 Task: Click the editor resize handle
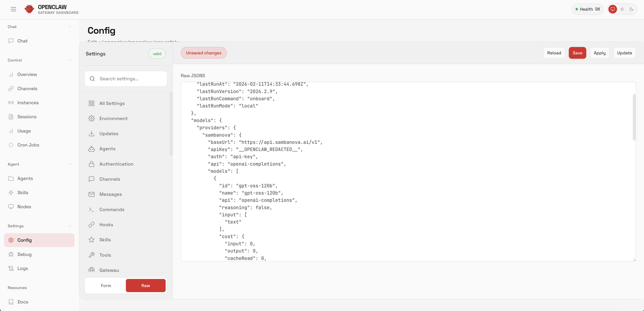[x=634, y=260]
